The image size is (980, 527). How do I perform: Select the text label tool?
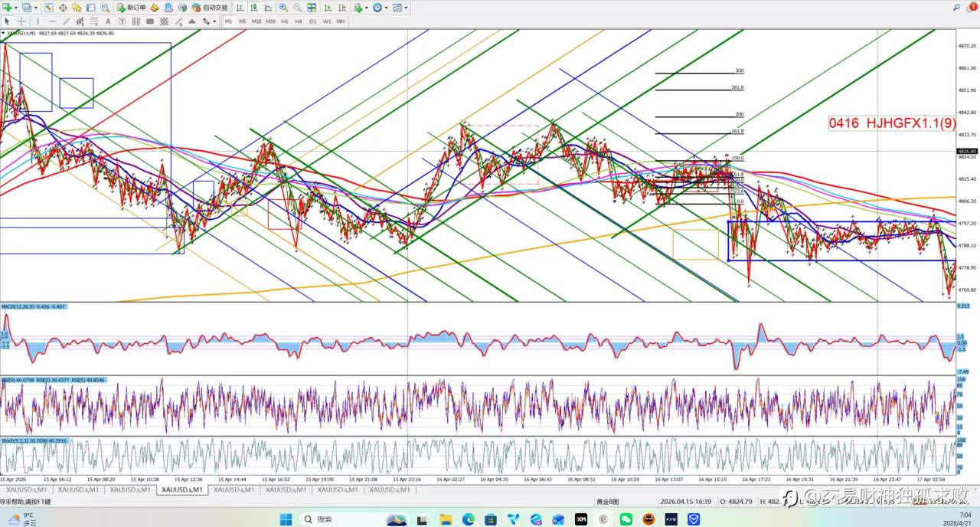pos(122,21)
